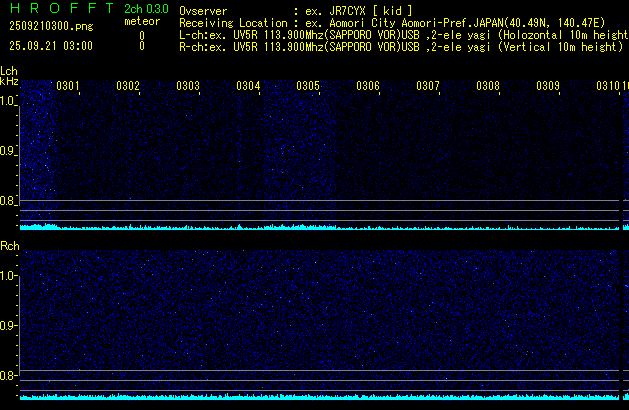629x410 pixels.
Task: Select the 25.09.21 03:00 timestamp
Action: point(50,46)
